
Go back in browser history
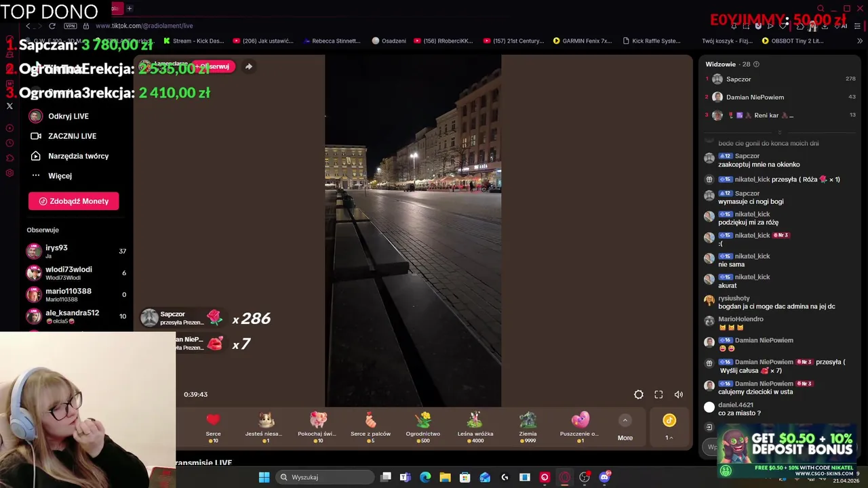pos(28,26)
